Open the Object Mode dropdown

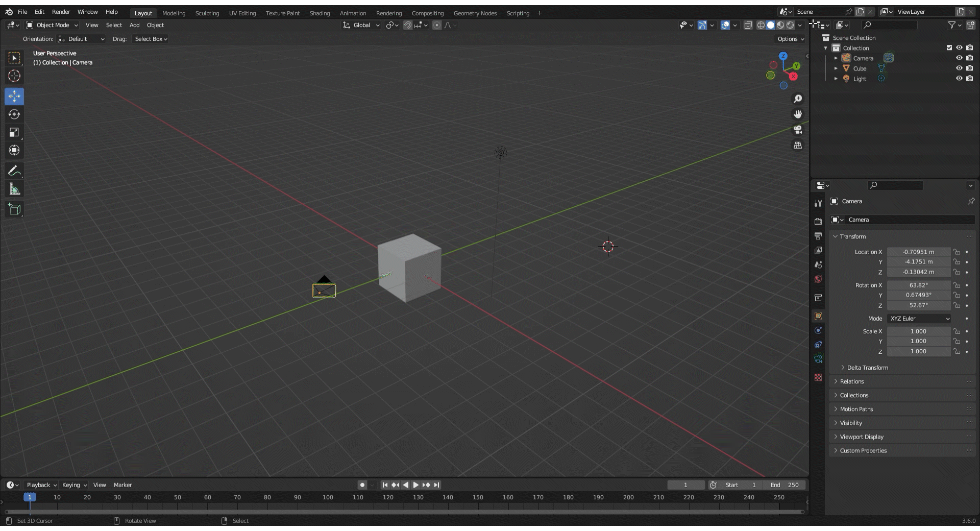(52, 25)
